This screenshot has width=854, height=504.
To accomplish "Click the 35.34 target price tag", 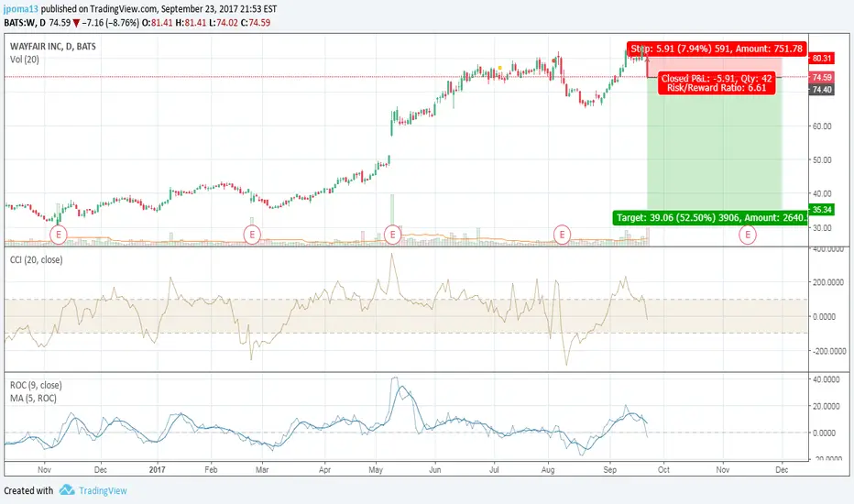I will 822,210.
